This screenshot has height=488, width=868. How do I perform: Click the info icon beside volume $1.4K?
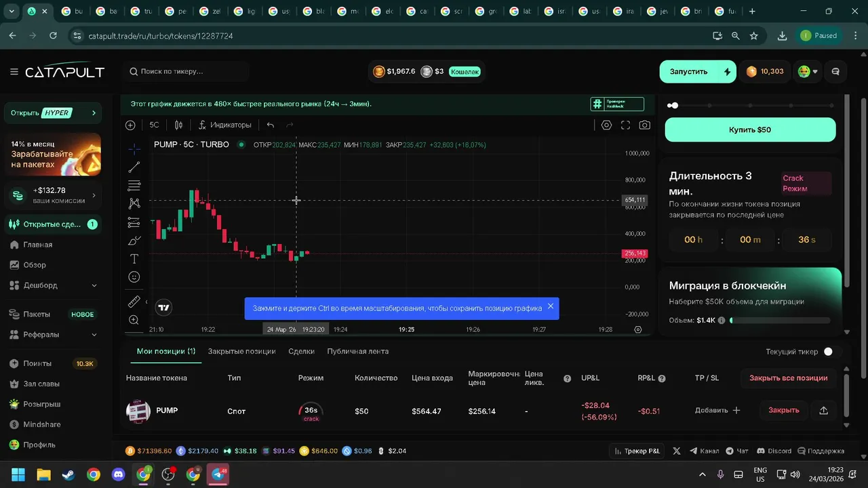(722, 321)
